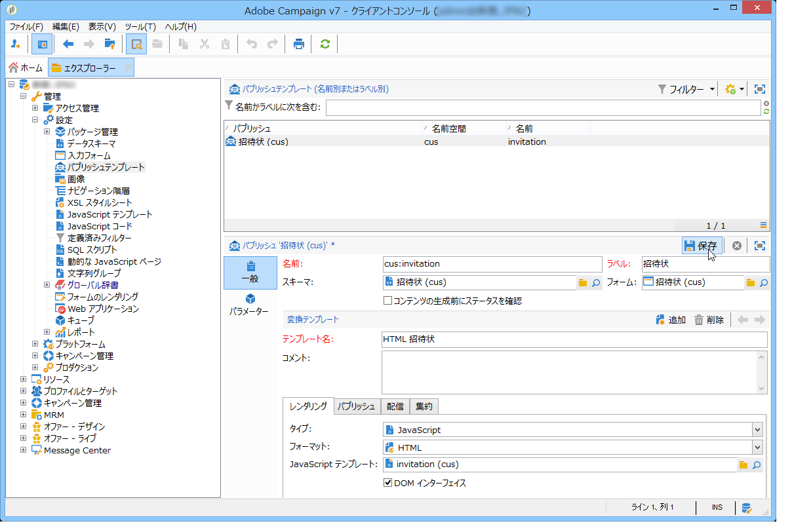Click the cut scissors toolbar icon

click(205, 44)
